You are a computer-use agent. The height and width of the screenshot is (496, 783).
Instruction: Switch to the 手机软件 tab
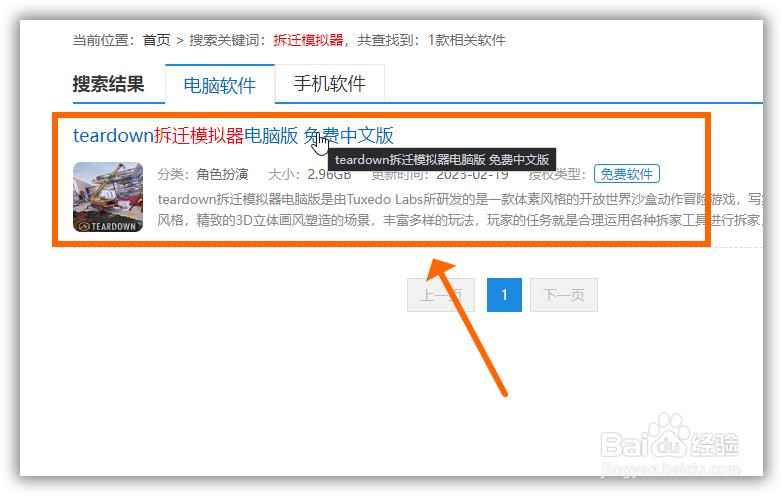[330, 83]
